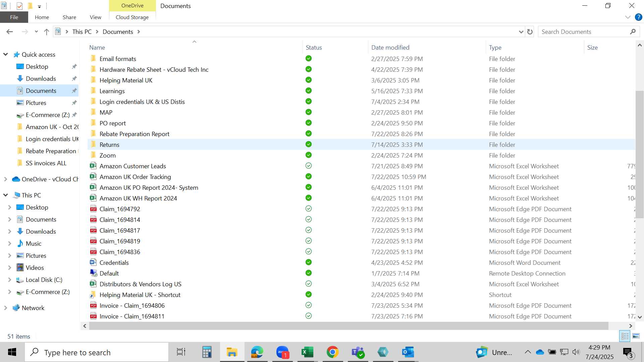
Task: Select the OneDrive contextual tab
Action: [x=132, y=6]
